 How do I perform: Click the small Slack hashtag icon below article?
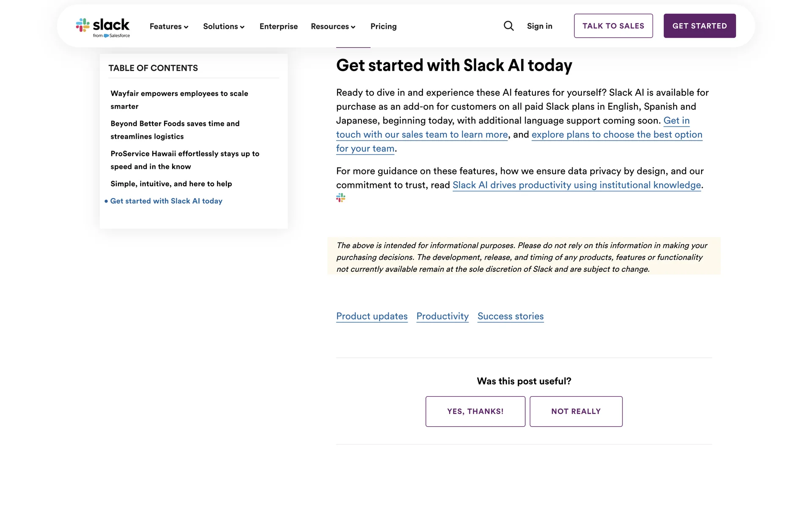point(341,198)
